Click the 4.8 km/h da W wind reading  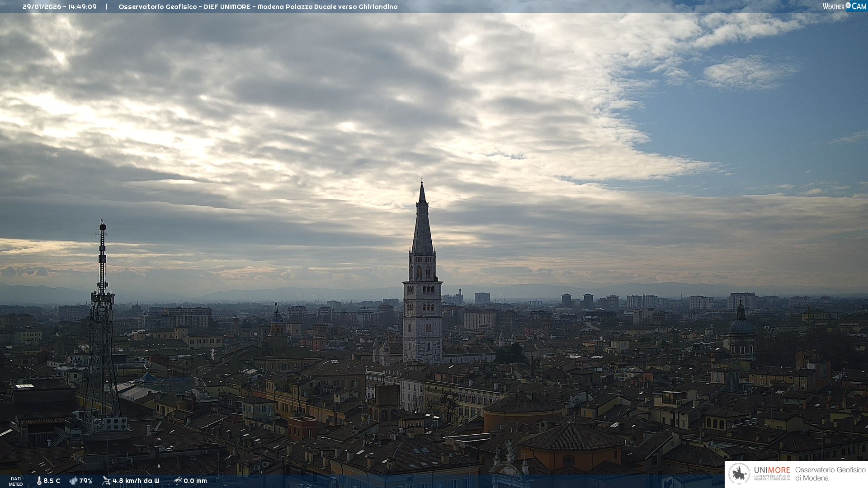(x=136, y=481)
